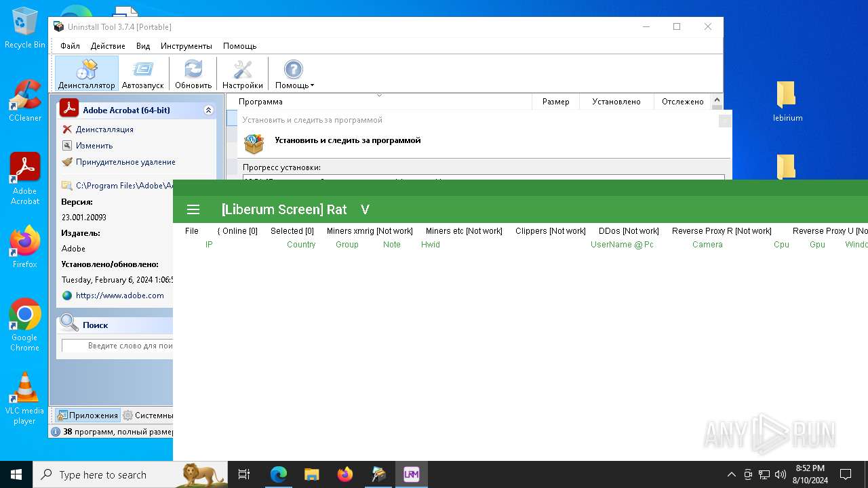Open the VLC media player desktop icon
The height and width of the screenshot is (488, 868).
pyautogui.click(x=25, y=399)
